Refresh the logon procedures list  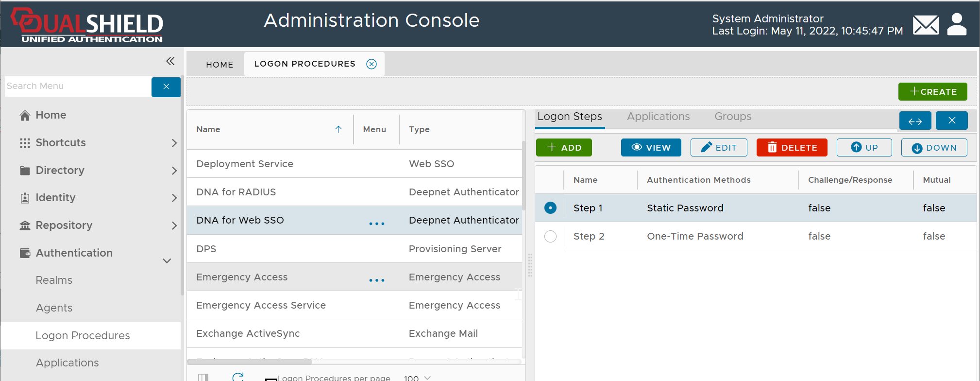coord(238,377)
